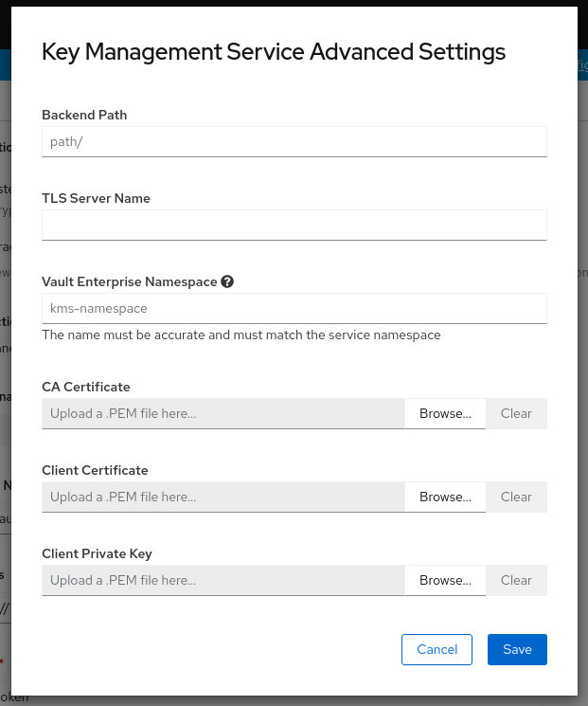Browse for a Client Certificate file

click(445, 498)
